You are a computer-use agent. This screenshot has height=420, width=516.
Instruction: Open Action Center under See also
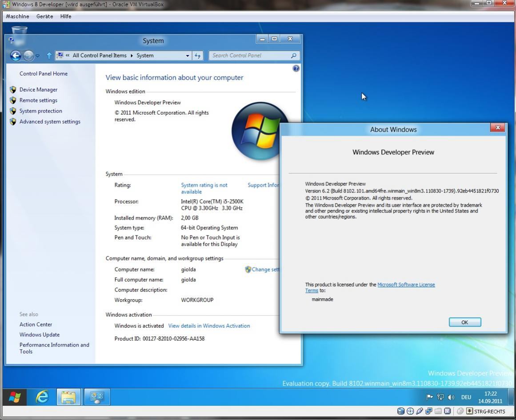point(36,324)
